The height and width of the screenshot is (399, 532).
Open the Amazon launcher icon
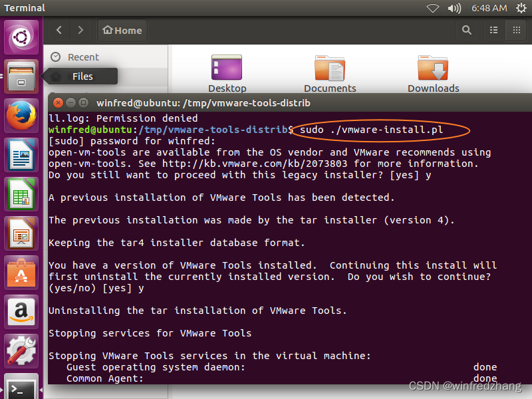point(21,312)
